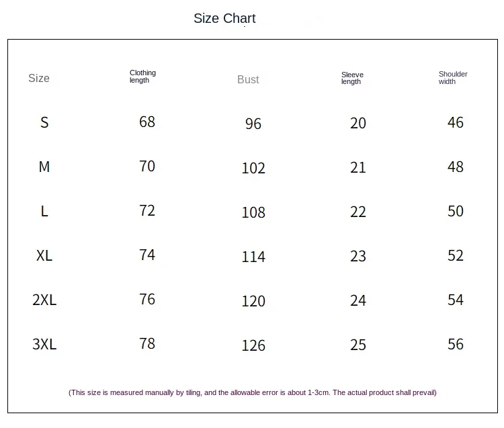Click shoulder width value 54 for 2XL
Image resolution: width=504 pixels, height=428 pixels.
point(456,300)
